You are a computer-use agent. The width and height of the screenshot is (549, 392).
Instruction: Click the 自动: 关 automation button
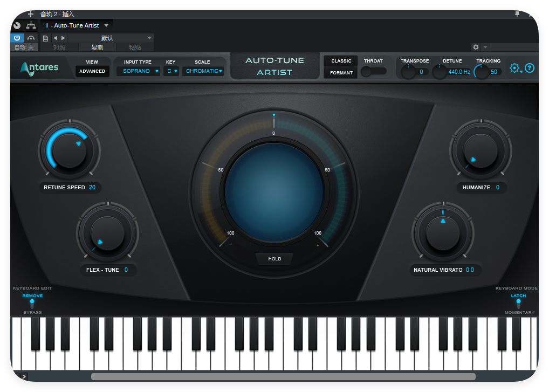(24, 47)
